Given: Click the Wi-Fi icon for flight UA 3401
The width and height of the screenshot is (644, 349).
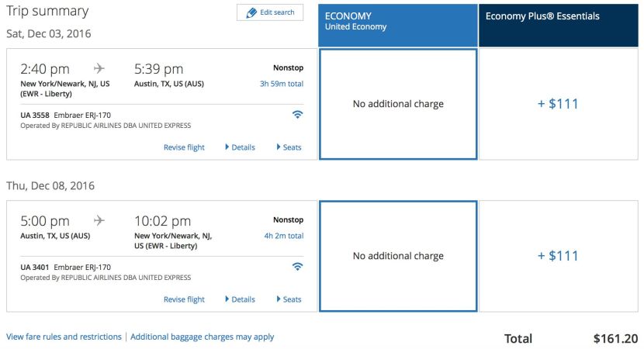Looking at the screenshot, I should 297,267.
